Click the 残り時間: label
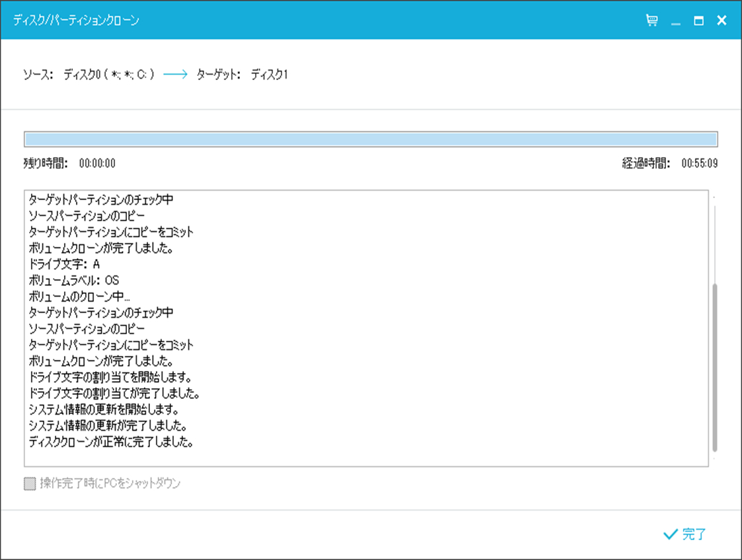 coord(46,163)
